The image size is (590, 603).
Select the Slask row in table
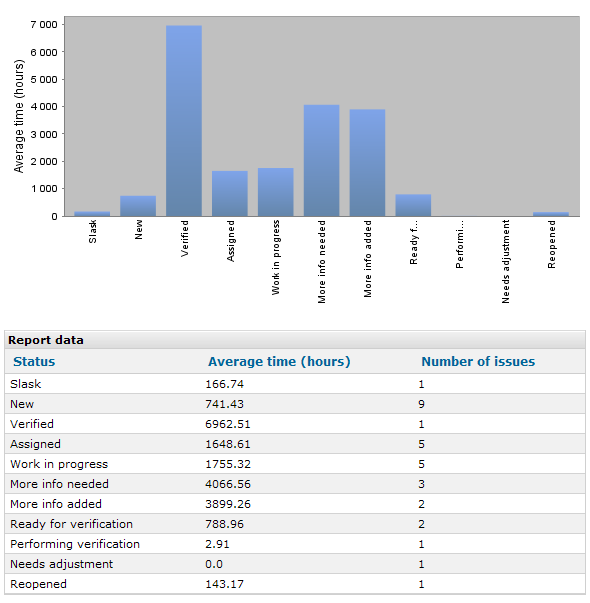click(x=295, y=384)
